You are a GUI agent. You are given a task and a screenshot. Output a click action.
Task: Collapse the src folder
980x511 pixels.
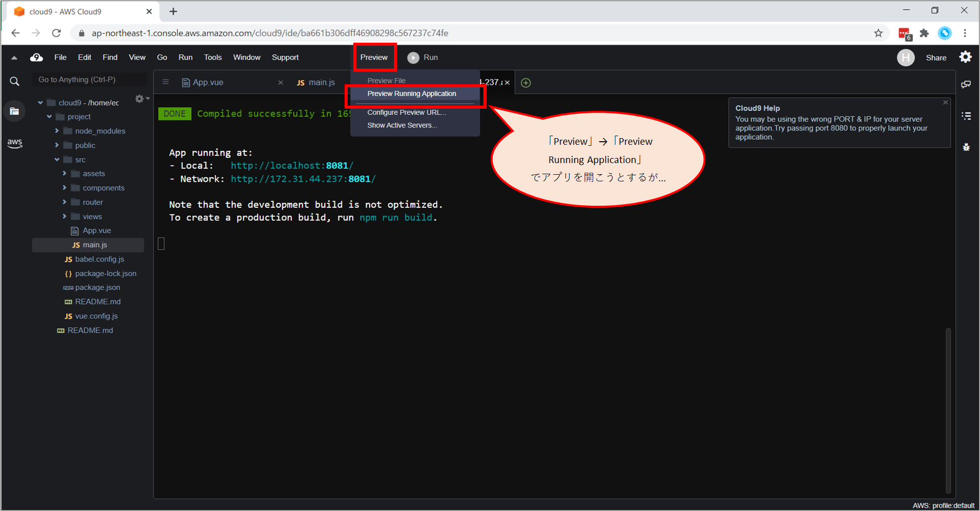[x=57, y=159]
